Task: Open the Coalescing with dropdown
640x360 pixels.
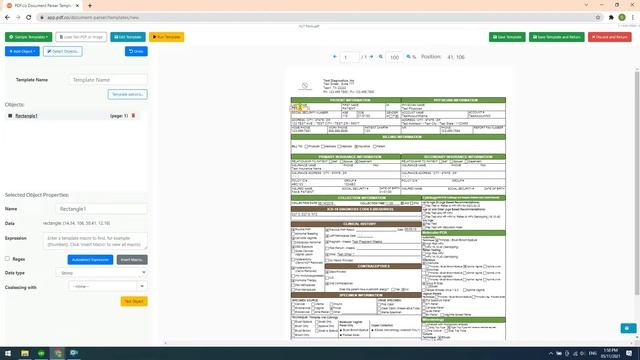Action: coord(108,287)
